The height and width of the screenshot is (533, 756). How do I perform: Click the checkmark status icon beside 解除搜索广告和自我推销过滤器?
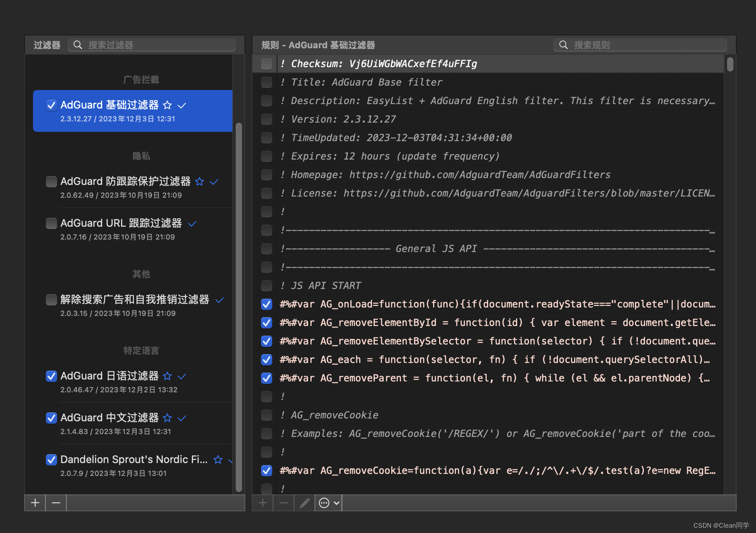[x=220, y=300]
